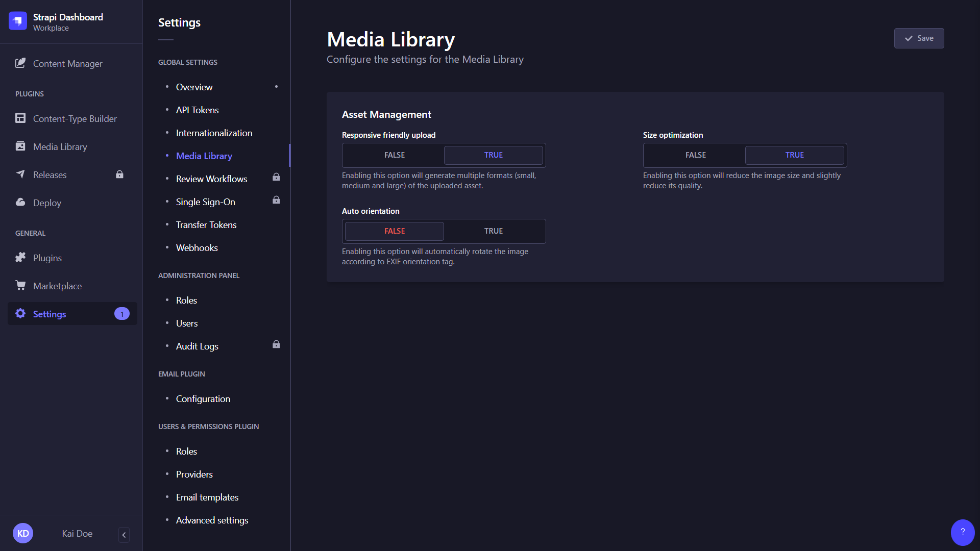
Task: Open Email templates settings link
Action: (207, 496)
